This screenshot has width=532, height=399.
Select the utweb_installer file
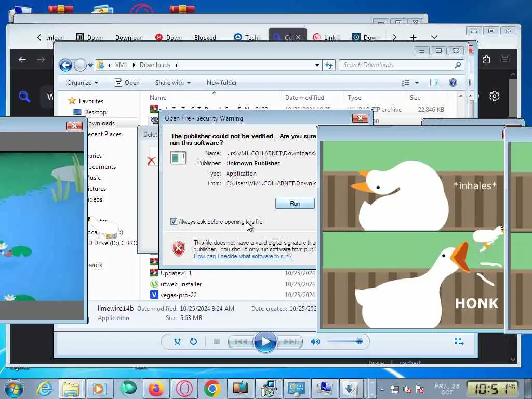(x=181, y=284)
